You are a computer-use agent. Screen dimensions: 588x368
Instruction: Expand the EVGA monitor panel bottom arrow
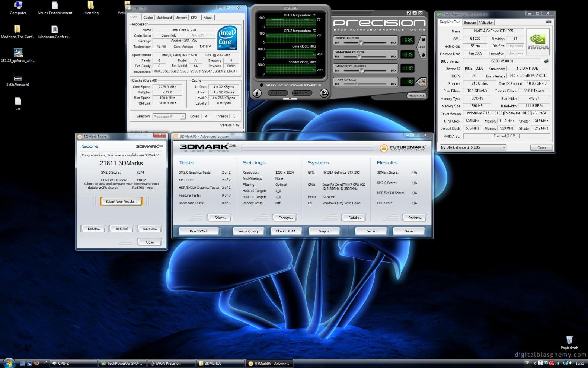[290, 99]
